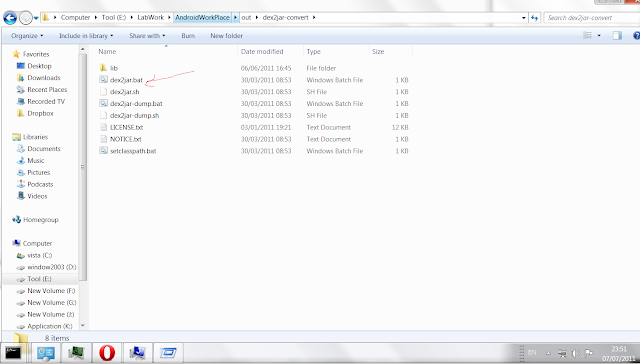
Task: Open Videos library
Action: click(37, 196)
